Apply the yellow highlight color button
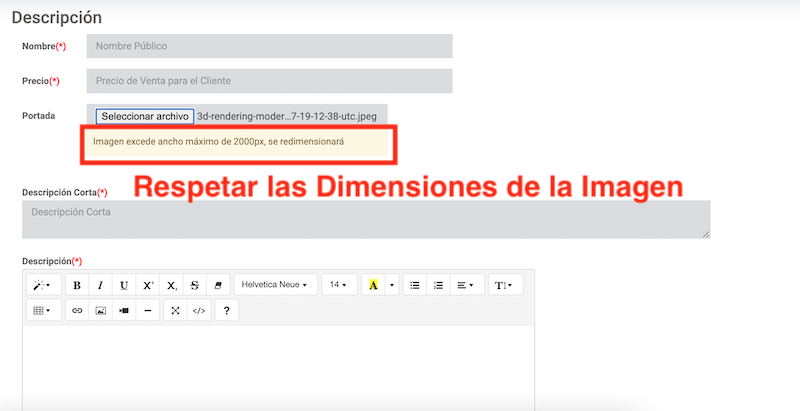The image size is (800, 411). [x=373, y=285]
